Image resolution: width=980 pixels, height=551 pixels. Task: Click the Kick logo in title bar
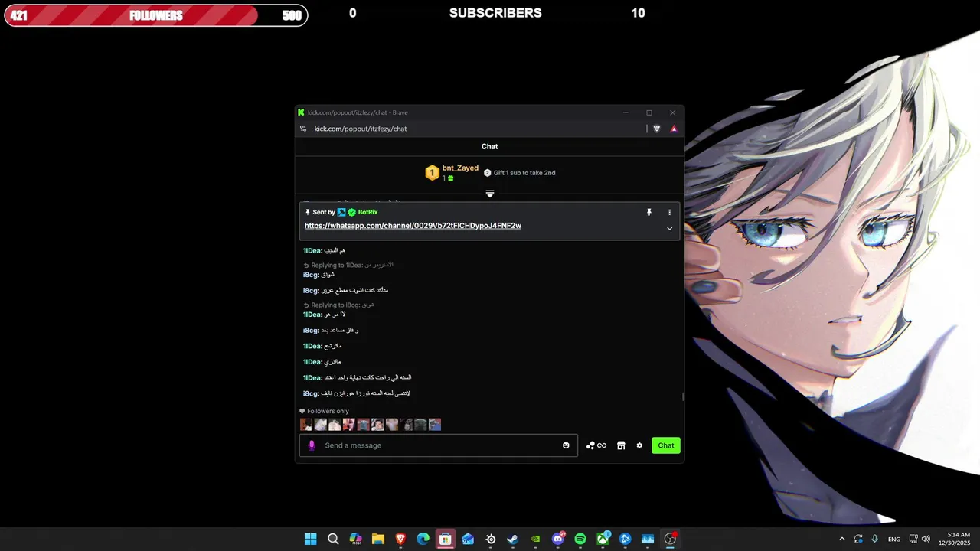click(x=301, y=112)
